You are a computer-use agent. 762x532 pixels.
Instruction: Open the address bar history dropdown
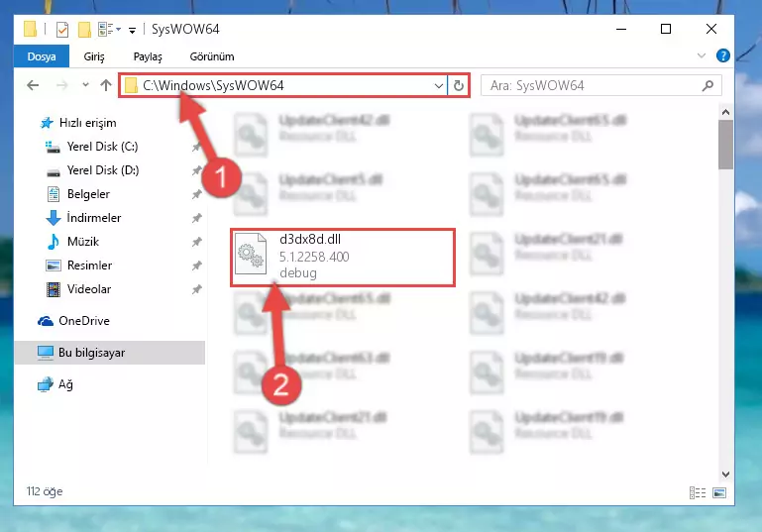coord(438,86)
